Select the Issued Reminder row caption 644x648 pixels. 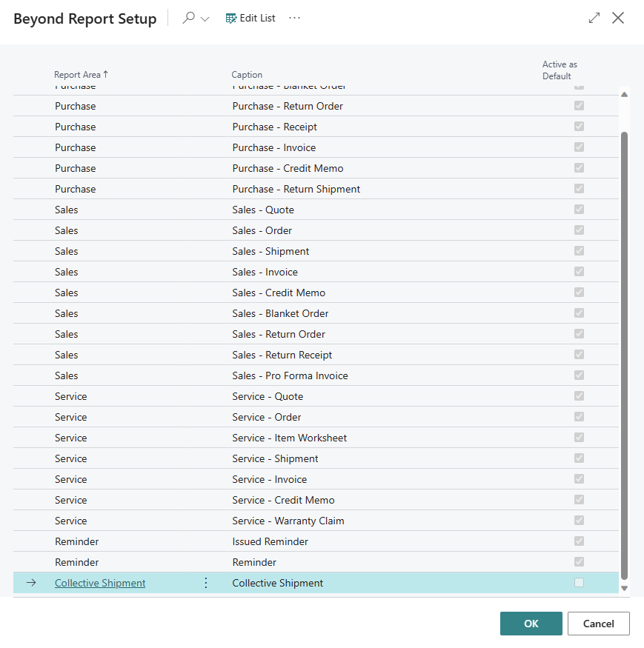(x=270, y=541)
